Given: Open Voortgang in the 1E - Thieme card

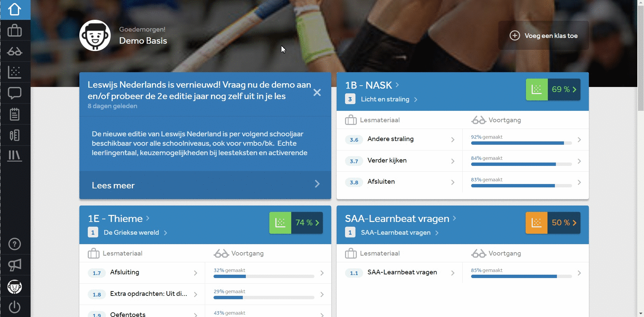Looking at the screenshot, I should [239, 253].
